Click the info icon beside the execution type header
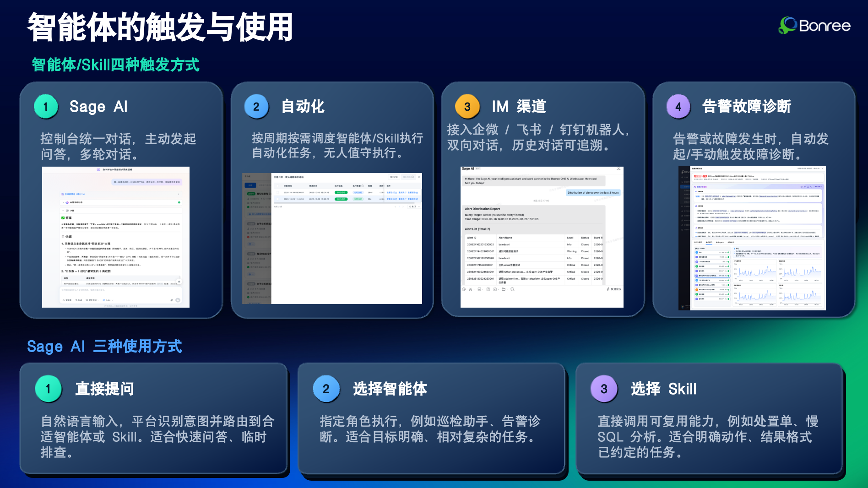Viewport: 868px width, 488px height. (x=363, y=186)
